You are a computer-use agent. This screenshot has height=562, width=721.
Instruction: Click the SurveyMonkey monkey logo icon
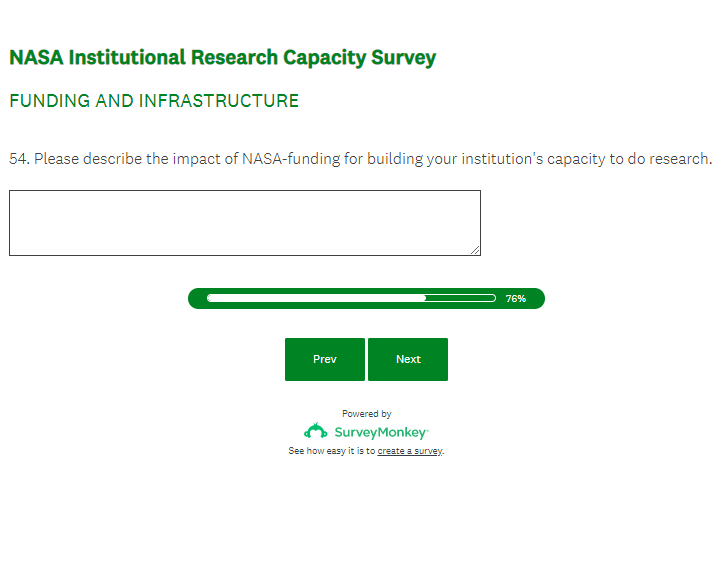316,431
